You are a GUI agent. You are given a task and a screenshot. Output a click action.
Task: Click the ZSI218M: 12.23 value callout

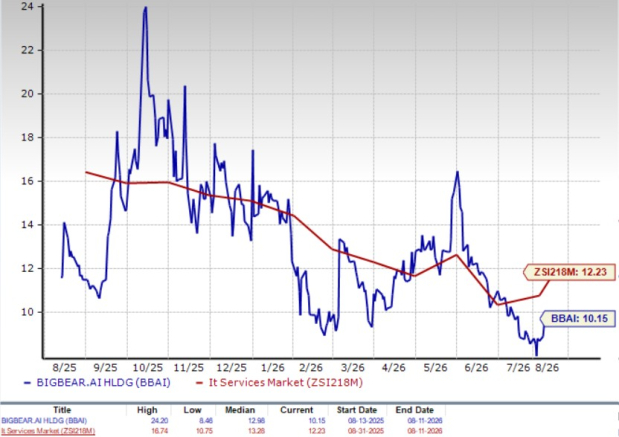[x=570, y=272]
